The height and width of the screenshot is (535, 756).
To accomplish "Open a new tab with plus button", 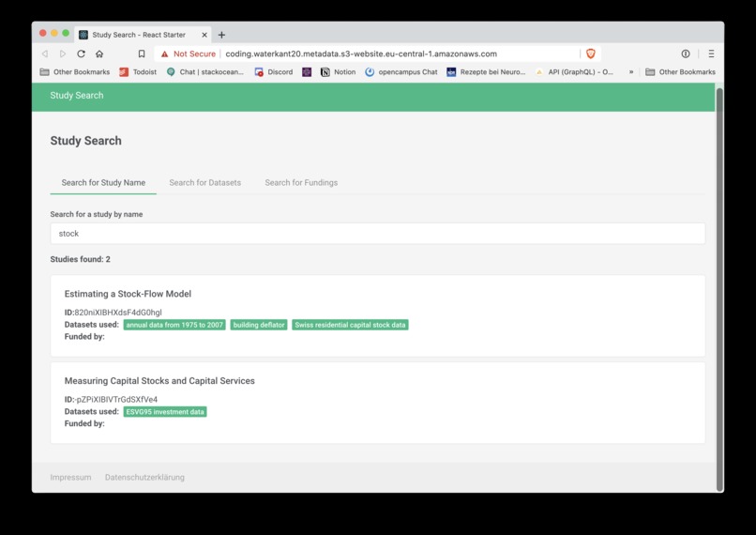I will (221, 35).
